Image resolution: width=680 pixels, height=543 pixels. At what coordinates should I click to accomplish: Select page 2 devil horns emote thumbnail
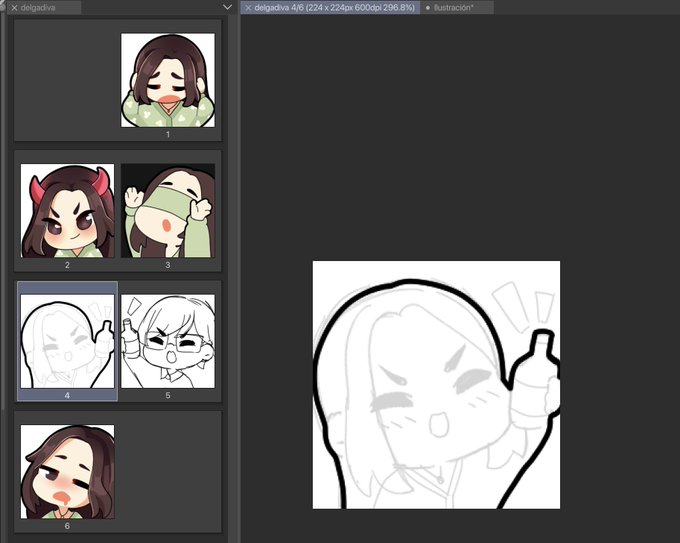click(67, 210)
